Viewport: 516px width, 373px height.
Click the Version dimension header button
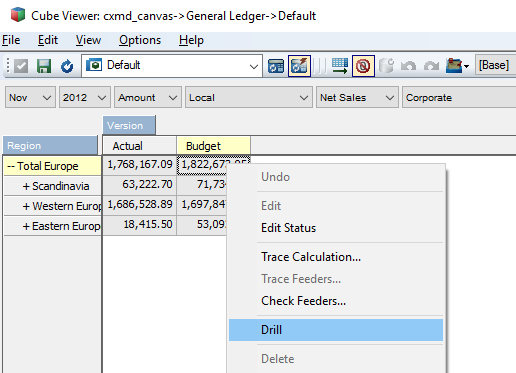tap(129, 125)
